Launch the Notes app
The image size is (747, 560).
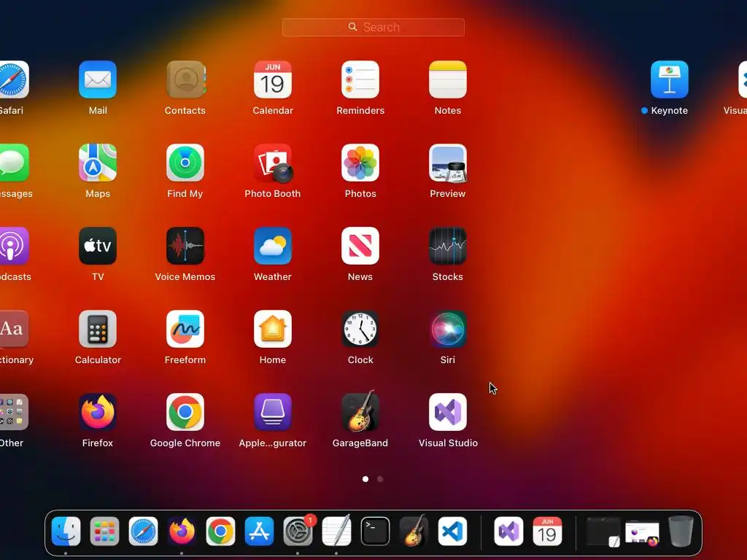click(448, 79)
